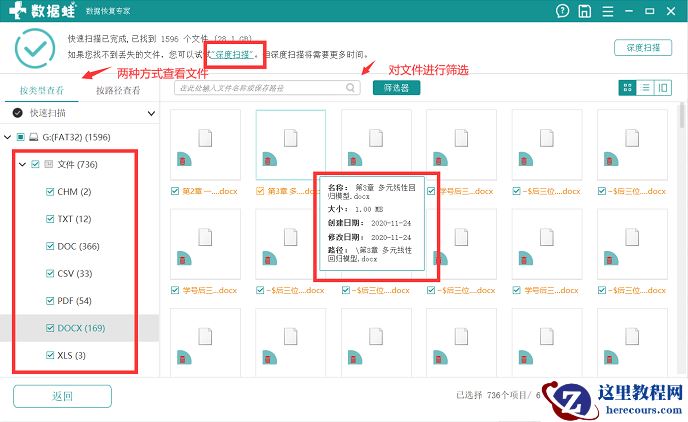Select the PDF (54) label
Viewport: 688px width, 422px height.
coord(75,300)
